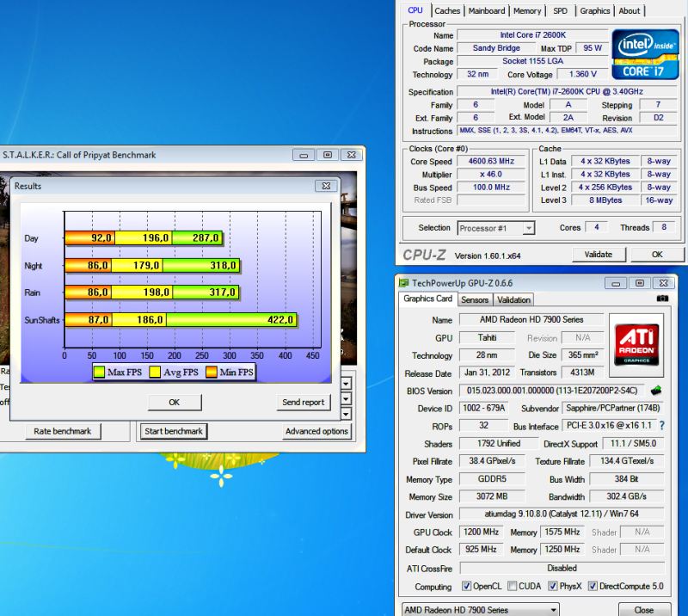
Task: Toggle the PhysX checkbox in GPU-Z
Action: (x=553, y=586)
